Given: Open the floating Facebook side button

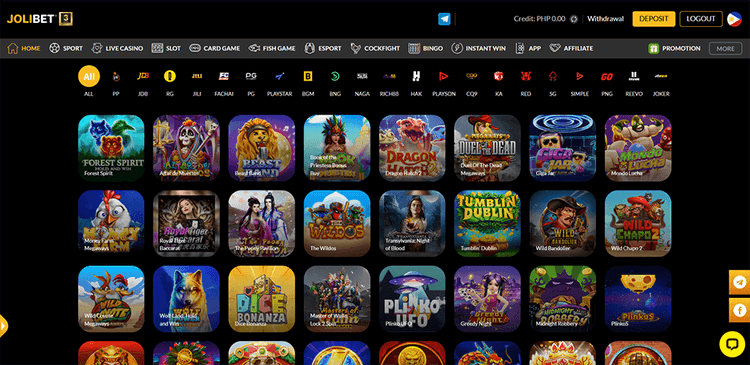Looking at the screenshot, I should (739, 310).
